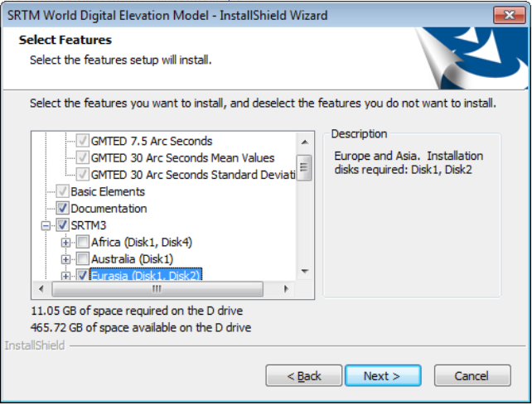Toggle the SRTM3 feature checkbox

click(x=62, y=225)
